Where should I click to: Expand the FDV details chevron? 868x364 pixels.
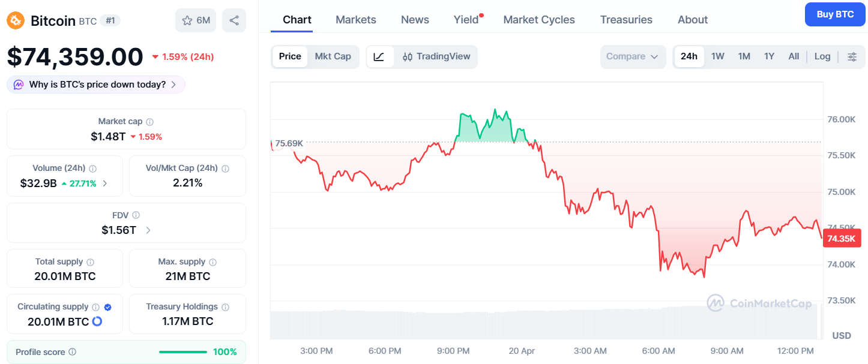tap(148, 230)
